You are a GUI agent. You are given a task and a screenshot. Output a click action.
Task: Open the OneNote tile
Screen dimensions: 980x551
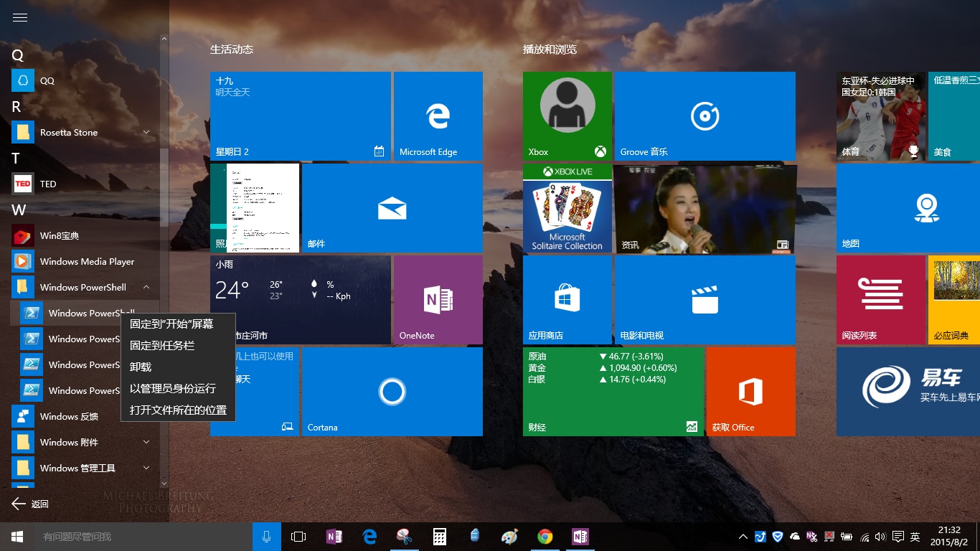tap(438, 300)
